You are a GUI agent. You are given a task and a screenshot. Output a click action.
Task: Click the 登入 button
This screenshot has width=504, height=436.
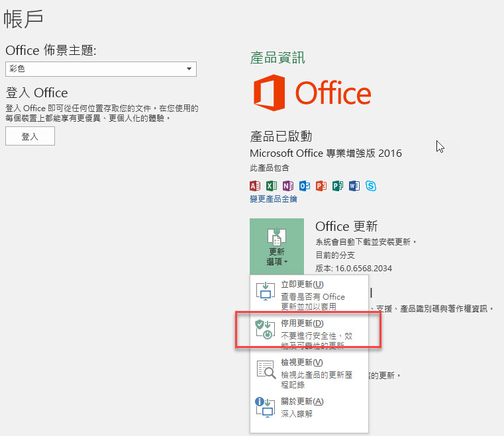(30, 136)
